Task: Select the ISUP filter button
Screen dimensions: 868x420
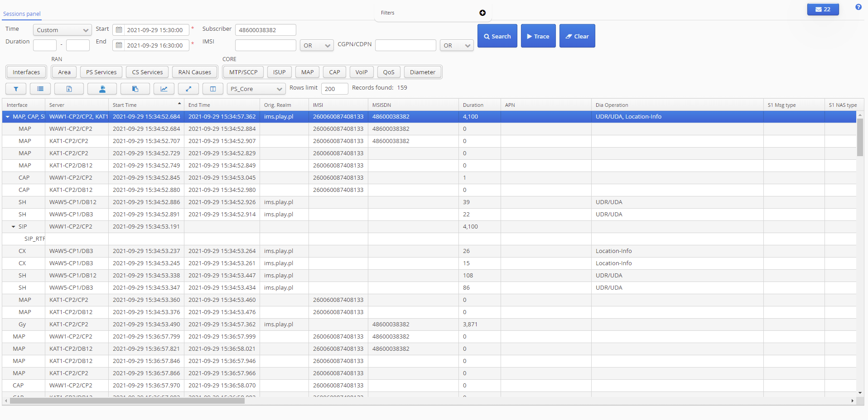Action: coord(280,72)
